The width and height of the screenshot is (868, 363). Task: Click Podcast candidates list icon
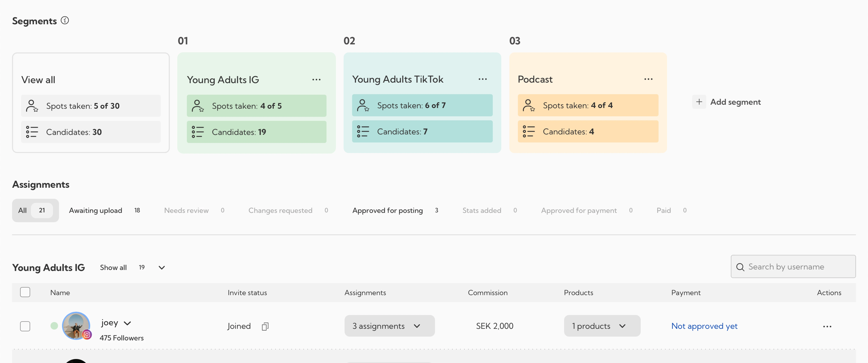[529, 131]
